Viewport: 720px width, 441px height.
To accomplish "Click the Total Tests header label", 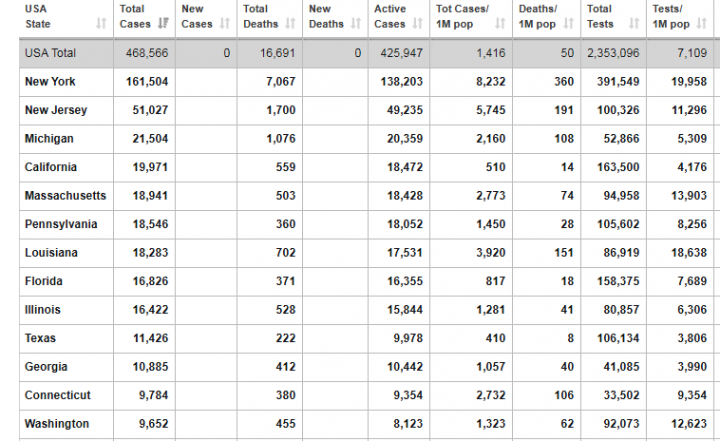I will pyautogui.click(x=600, y=16).
